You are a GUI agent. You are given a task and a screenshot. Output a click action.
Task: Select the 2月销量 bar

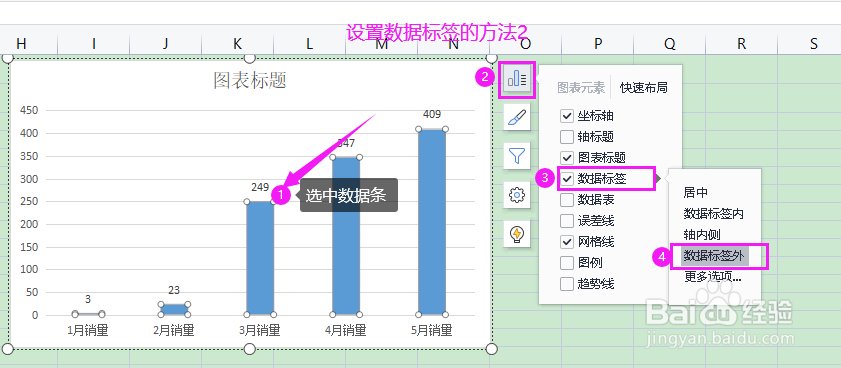(x=174, y=309)
